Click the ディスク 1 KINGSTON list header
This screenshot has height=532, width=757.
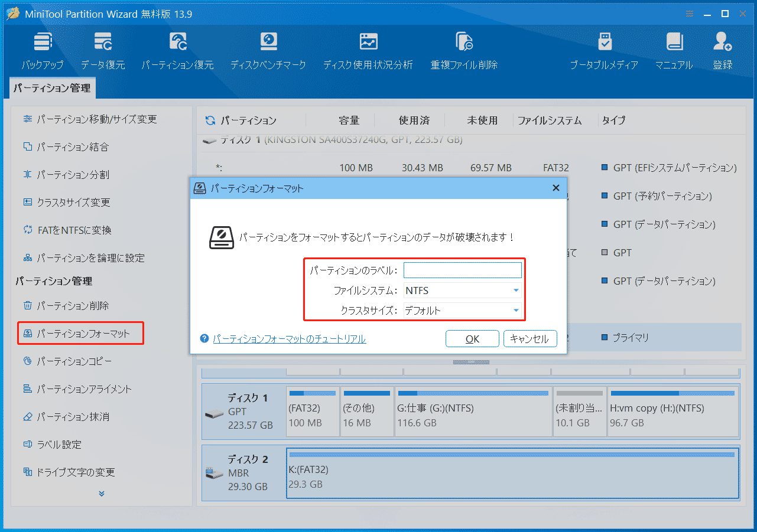333,141
